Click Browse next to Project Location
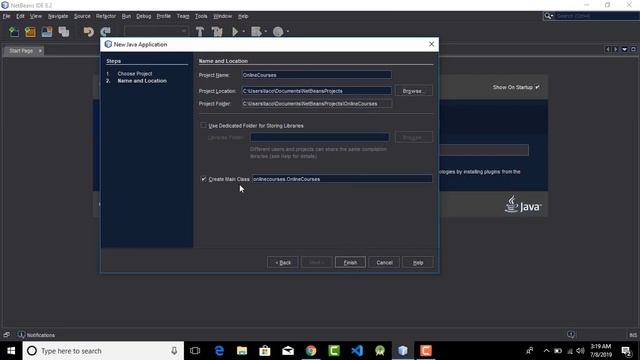 (414, 91)
